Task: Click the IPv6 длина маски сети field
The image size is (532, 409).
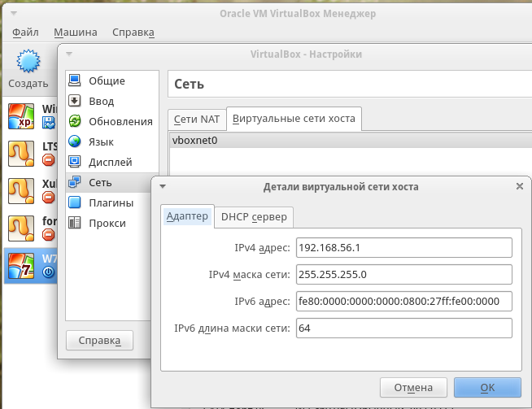Action: click(404, 328)
